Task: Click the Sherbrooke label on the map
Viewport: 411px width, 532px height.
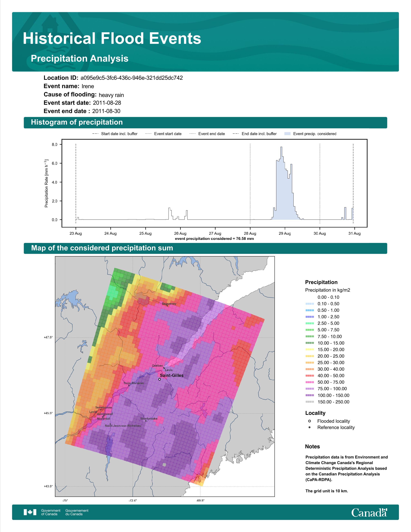Action: [x=149, y=419]
